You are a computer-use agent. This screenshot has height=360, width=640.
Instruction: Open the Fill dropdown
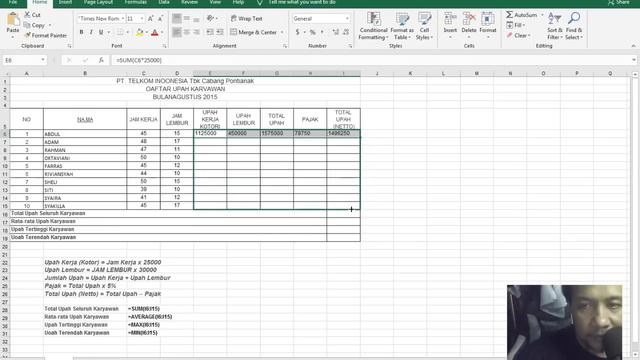(x=516, y=25)
